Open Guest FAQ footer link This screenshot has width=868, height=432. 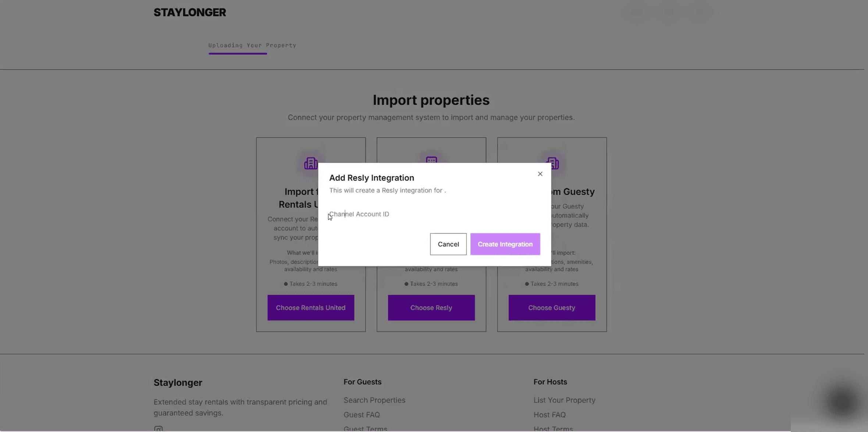click(362, 415)
